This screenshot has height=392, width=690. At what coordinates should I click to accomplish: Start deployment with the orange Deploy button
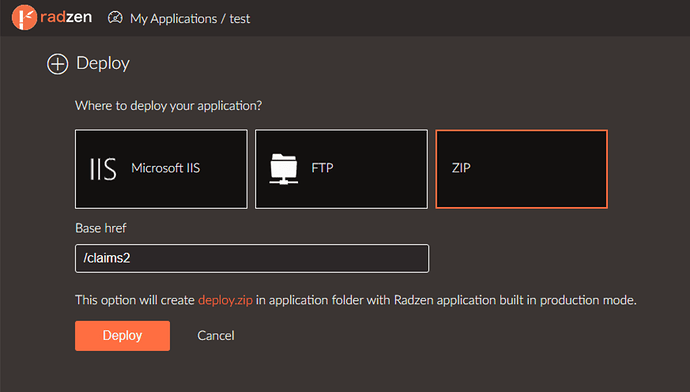point(122,336)
